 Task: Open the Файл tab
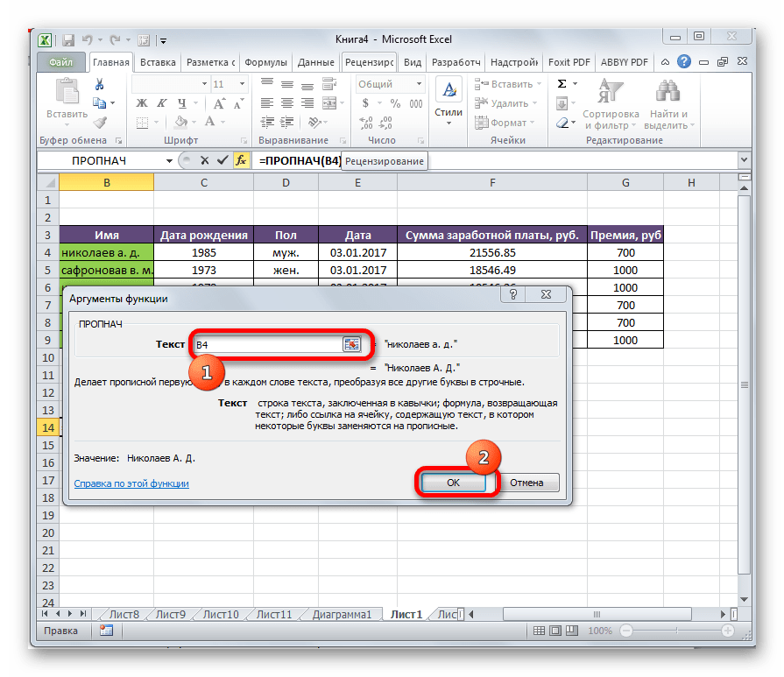[61, 62]
